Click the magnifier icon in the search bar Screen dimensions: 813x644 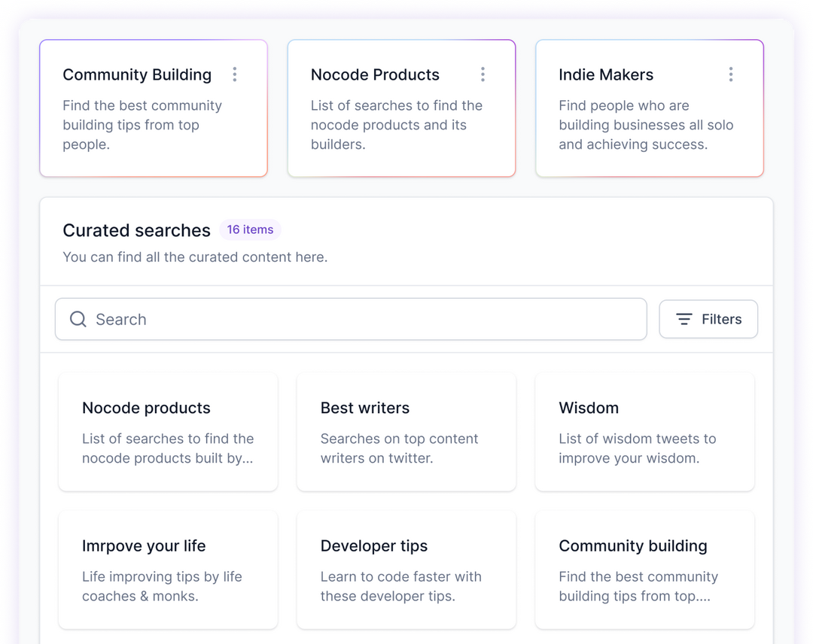pos(78,319)
